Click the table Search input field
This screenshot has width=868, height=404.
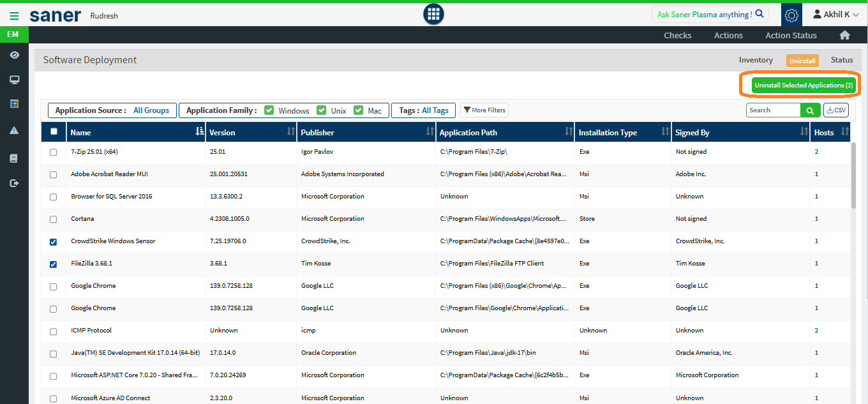pyautogui.click(x=773, y=110)
